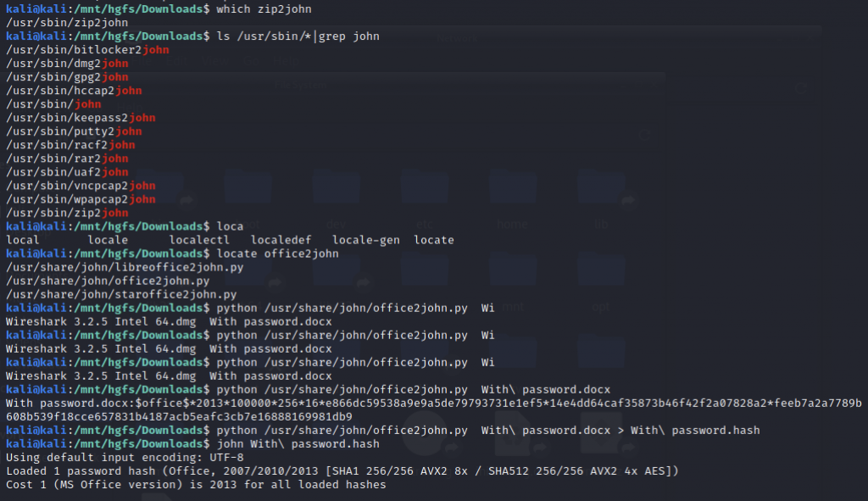868x501 pixels.
Task: Click the /usr/sbin/wpapcap2john output line
Action: click(81, 199)
